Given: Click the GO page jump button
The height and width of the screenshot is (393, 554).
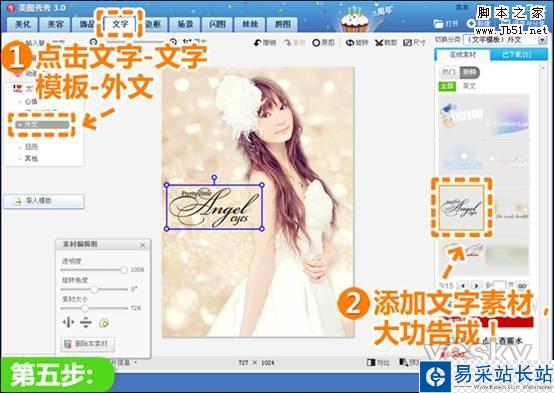Looking at the screenshot, I should coord(522,286).
